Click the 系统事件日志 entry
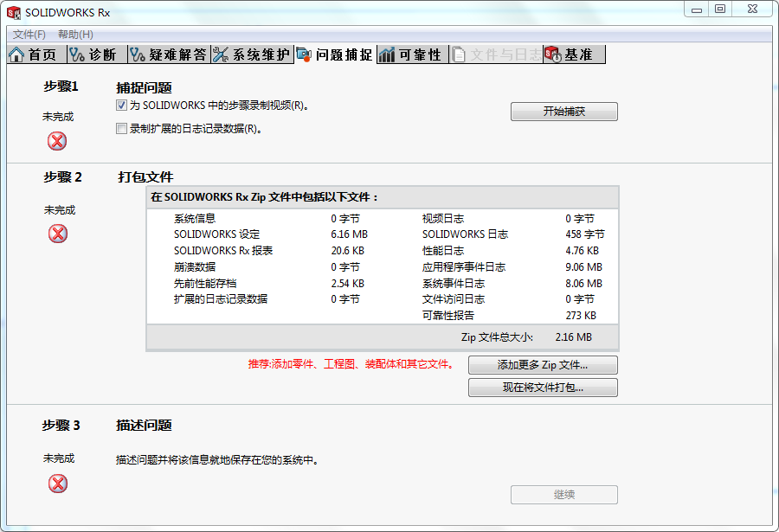The width and height of the screenshot is (779, 532). tap(454, 284)
